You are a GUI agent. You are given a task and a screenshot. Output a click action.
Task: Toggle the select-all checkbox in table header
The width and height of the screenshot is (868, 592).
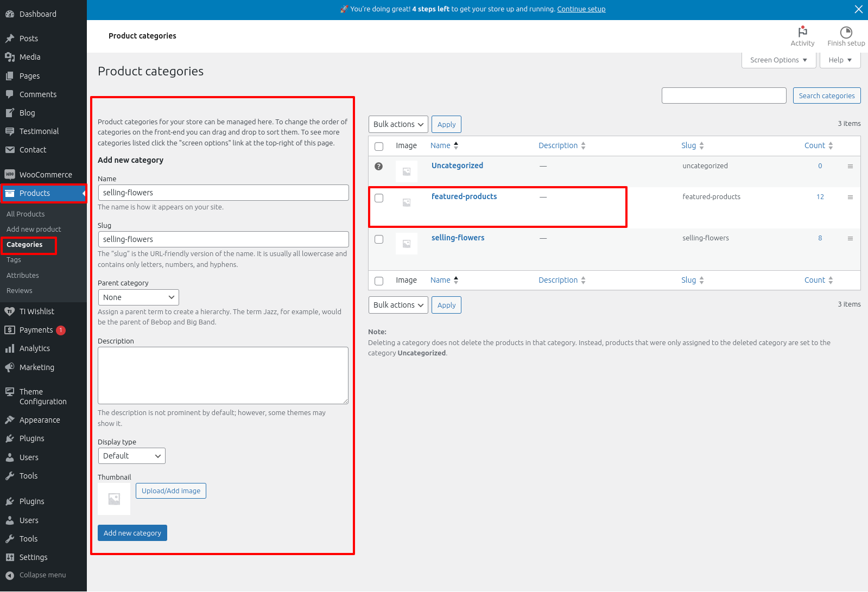pos(379,147)
